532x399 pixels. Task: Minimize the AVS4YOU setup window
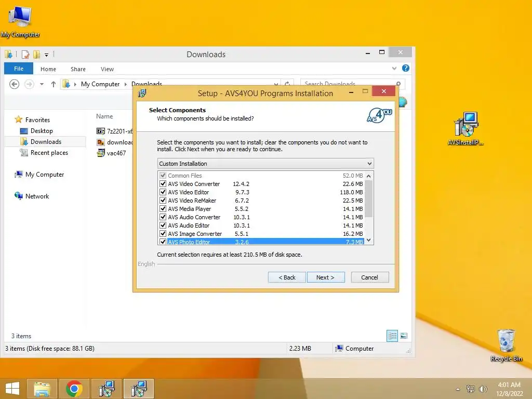[351, 91]
